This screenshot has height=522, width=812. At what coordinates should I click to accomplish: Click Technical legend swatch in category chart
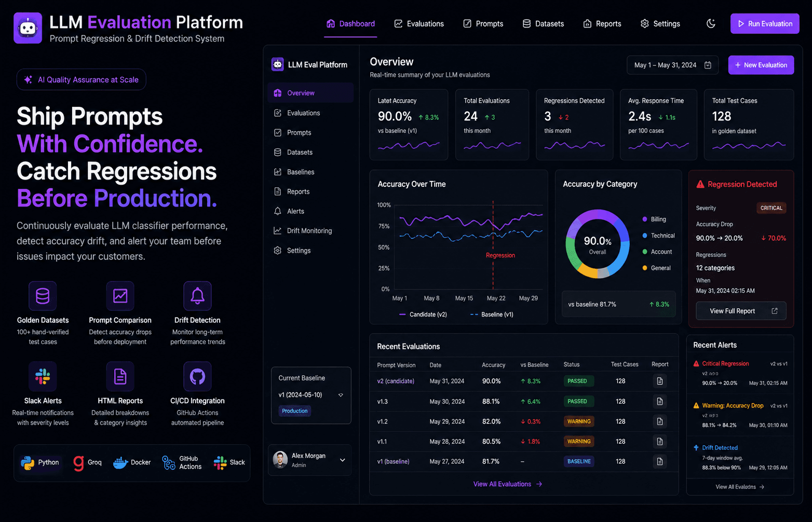(645, 236)
